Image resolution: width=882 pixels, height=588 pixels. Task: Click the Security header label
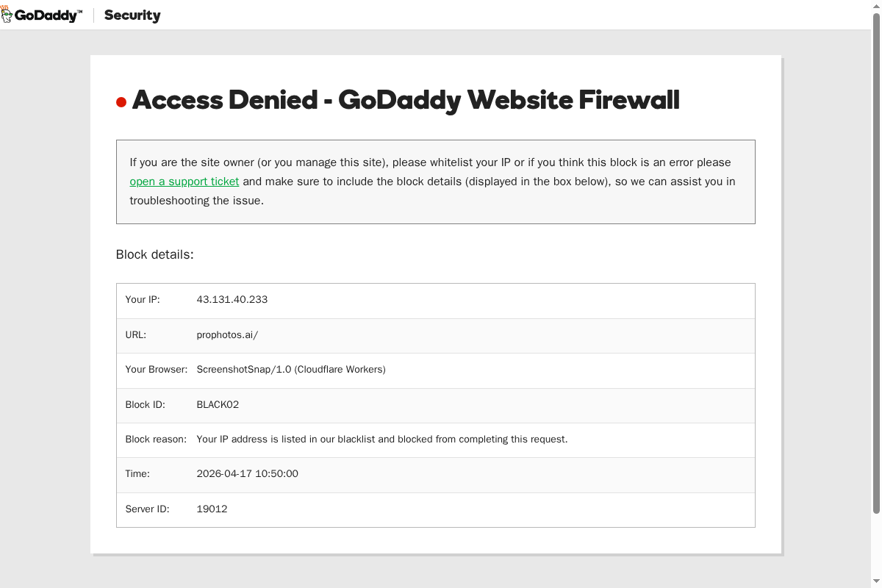[x=132, y=15]
